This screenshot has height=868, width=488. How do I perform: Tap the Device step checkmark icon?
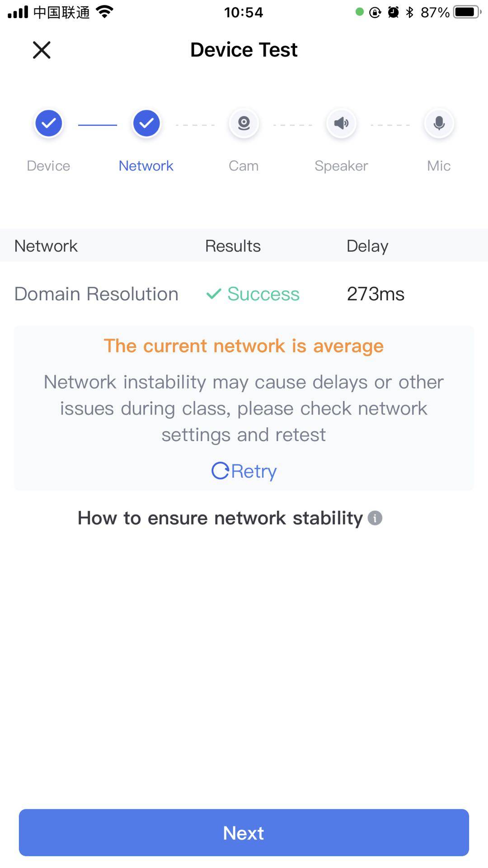click(x=49, y=123)
